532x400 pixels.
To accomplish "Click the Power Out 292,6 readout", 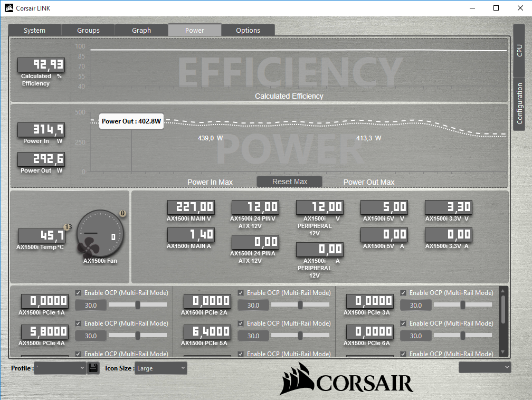I will pos(41,159).
